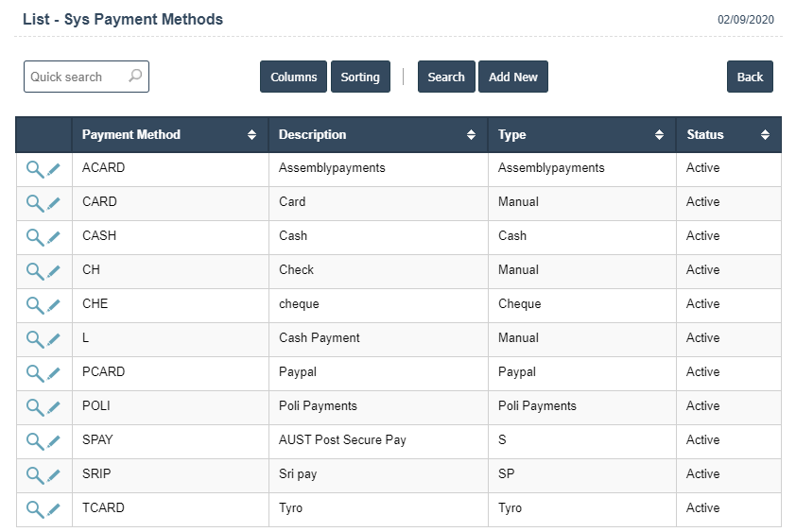Go back using the Back button
Screen dimensions: 796x532
[750, 77]
